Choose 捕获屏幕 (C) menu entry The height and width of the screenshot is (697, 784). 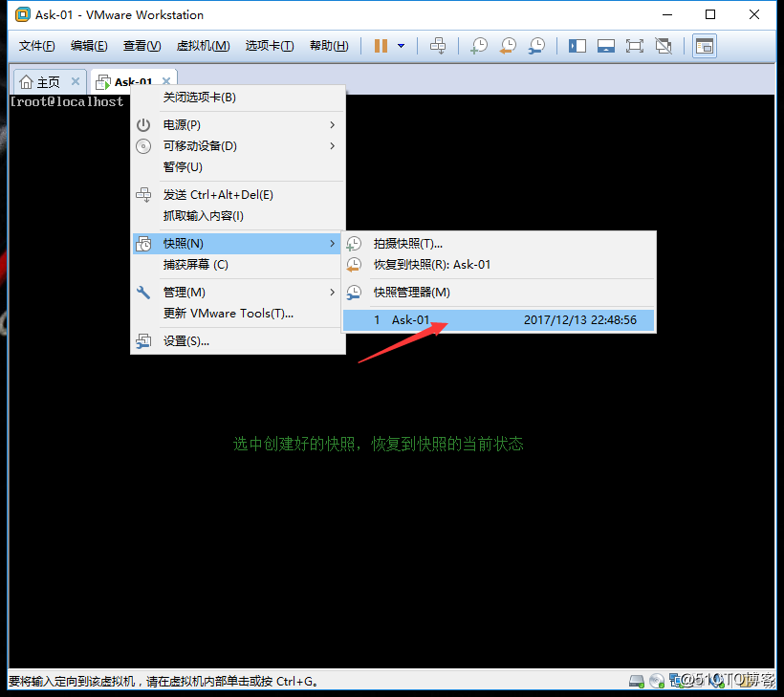click(x=238, y=265)
